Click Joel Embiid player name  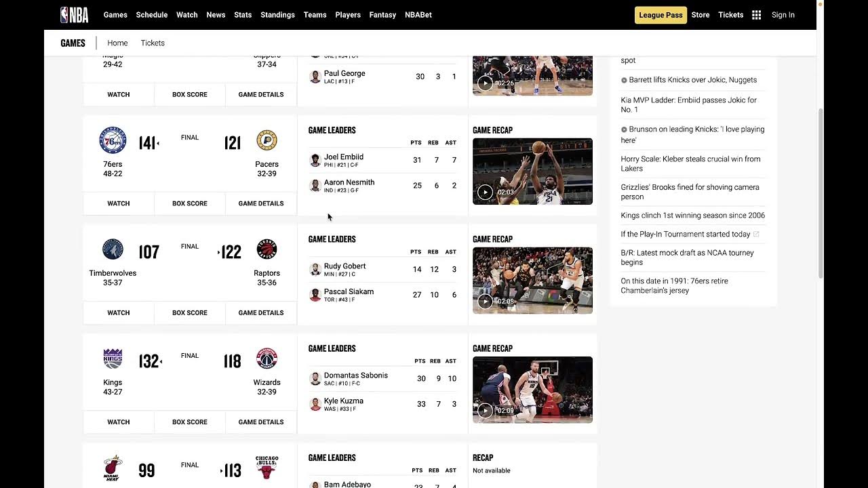[344, 157]
